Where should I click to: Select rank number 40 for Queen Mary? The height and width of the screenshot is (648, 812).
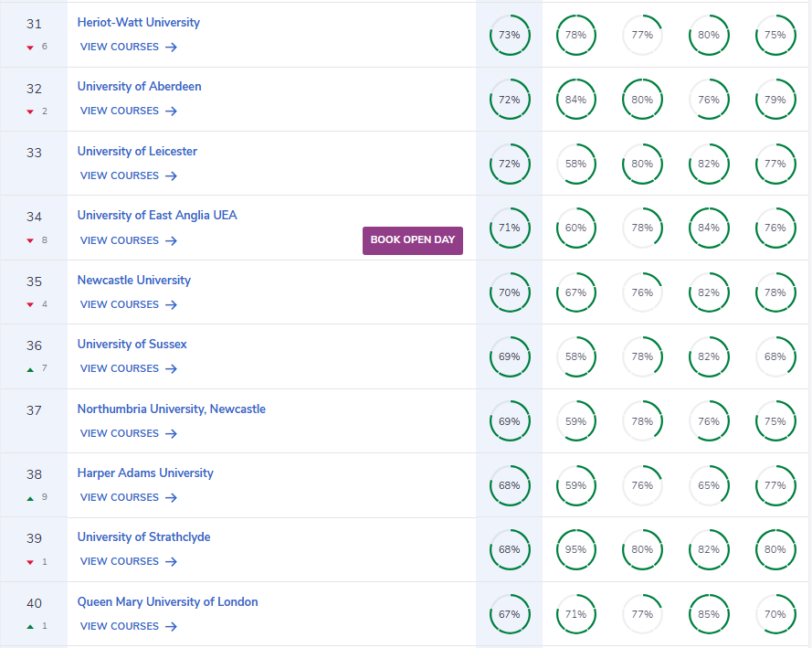(34, 603)
